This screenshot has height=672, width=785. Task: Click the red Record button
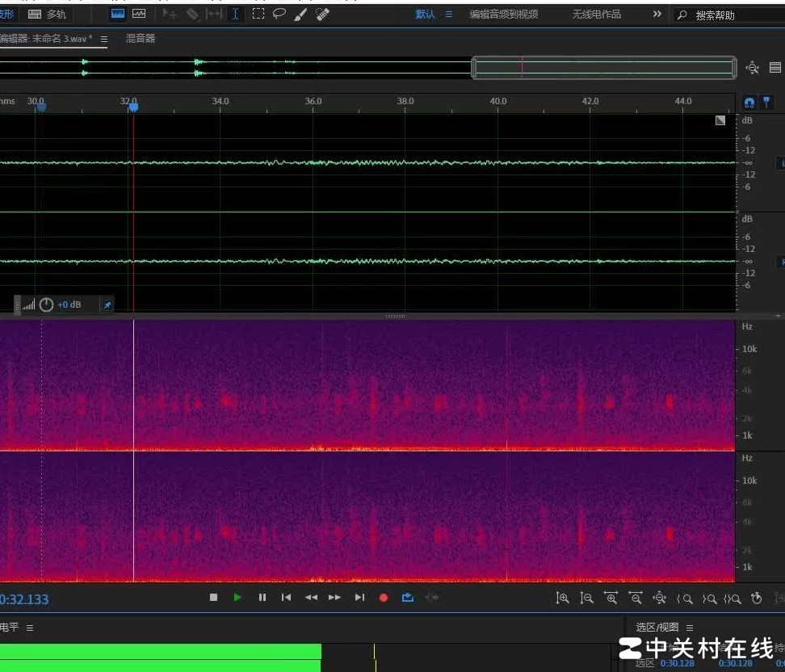[384, 598]
